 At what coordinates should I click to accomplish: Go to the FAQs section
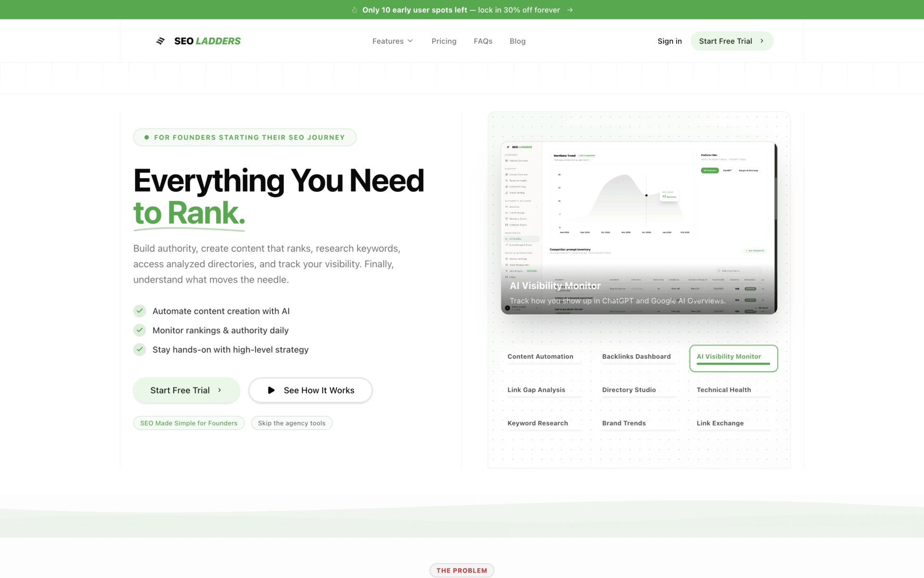[x=483, y=41]
